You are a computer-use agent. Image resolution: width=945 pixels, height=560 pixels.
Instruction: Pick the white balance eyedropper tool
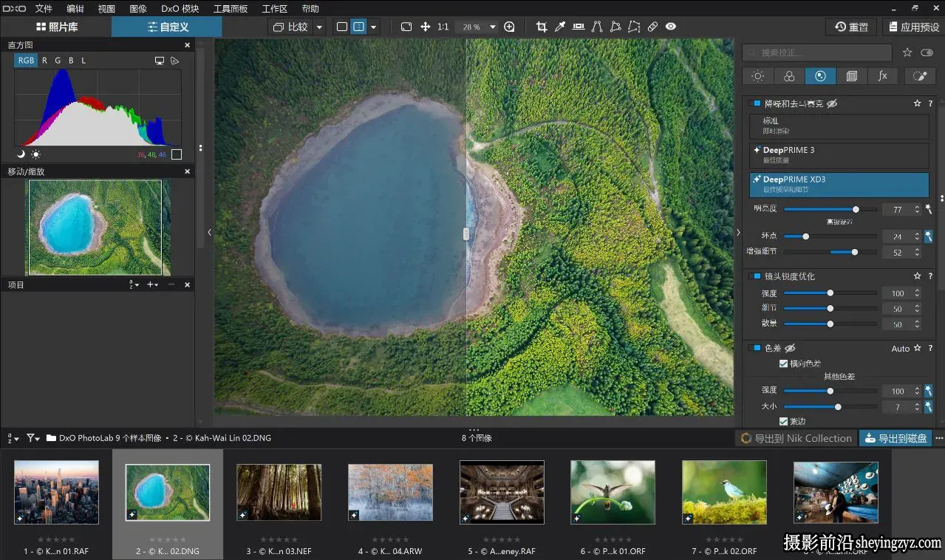click(x=560, y=27)
